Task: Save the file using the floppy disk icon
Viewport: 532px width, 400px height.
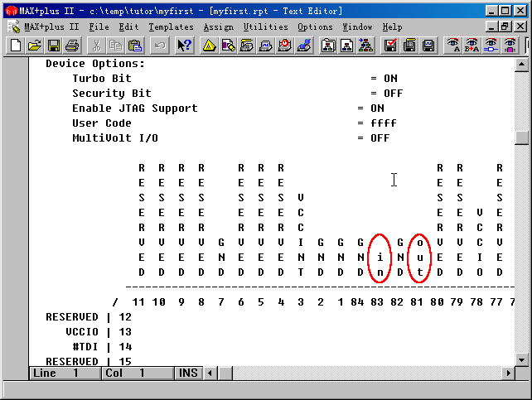Action: 54,46
